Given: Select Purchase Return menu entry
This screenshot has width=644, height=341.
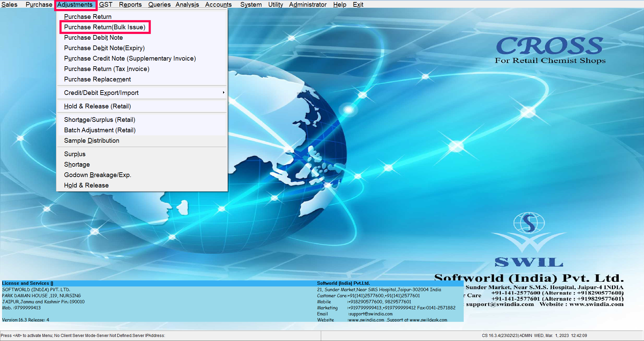Looking at the screenshot, I should coord(142,16).
